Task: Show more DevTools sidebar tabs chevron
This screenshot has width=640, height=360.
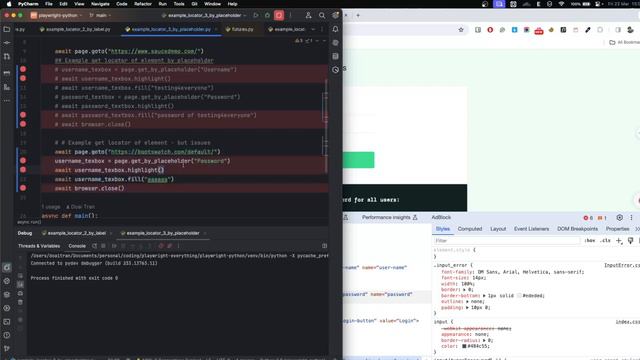Action: tap(637, 229)
